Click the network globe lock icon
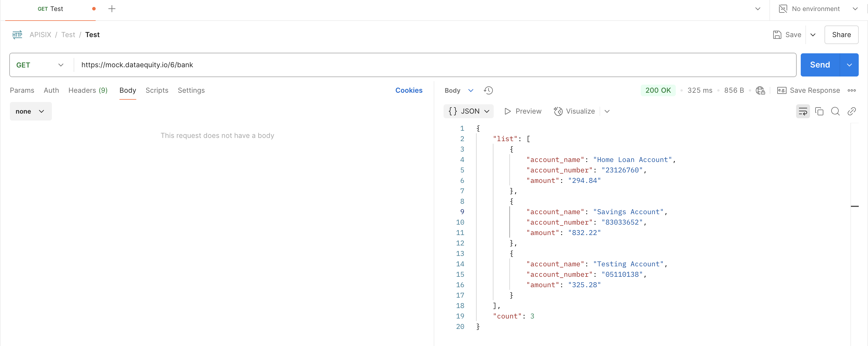 [760, 90]
